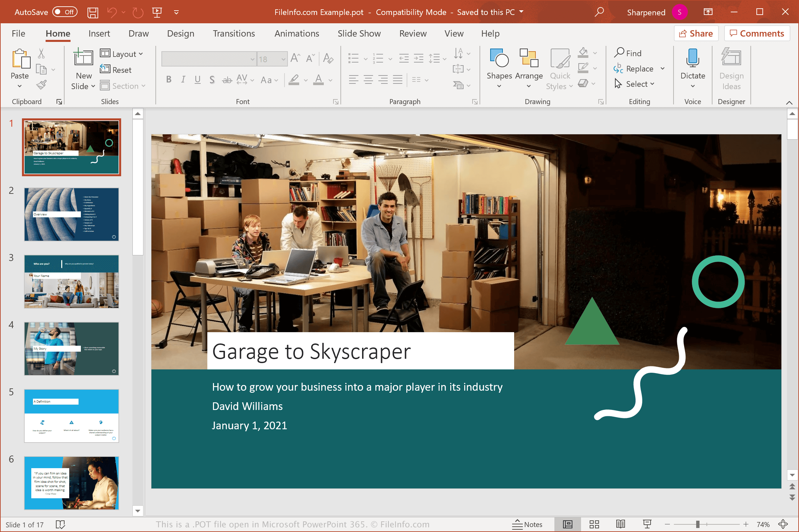
Task: Open the Comments pane button
Action: click(x=756, y=34)
